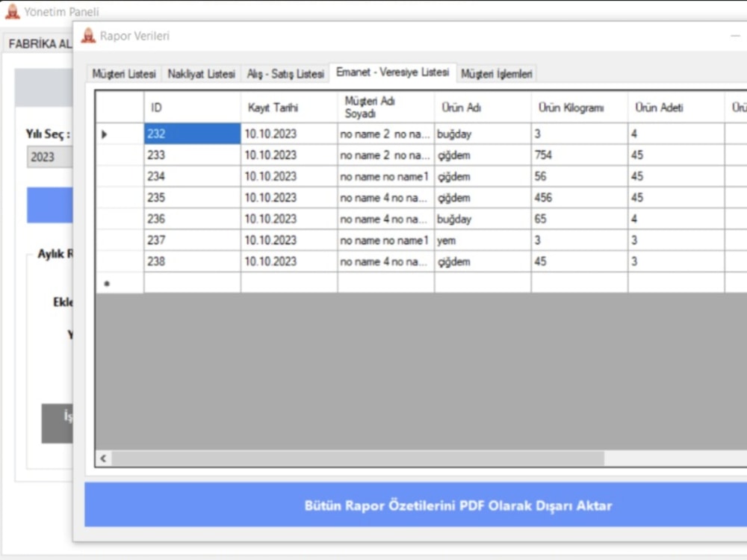Open the Nakliyat Listesi tab
747x560 pixels.
point(201,74)
